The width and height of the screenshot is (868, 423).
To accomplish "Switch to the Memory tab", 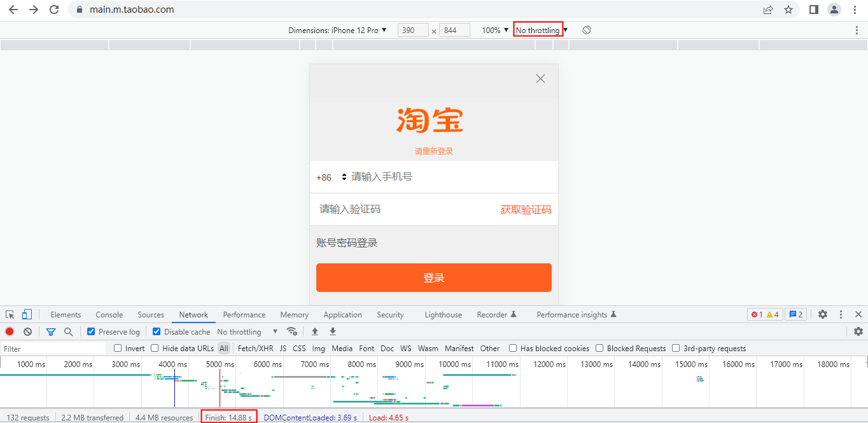I will 294,314.
